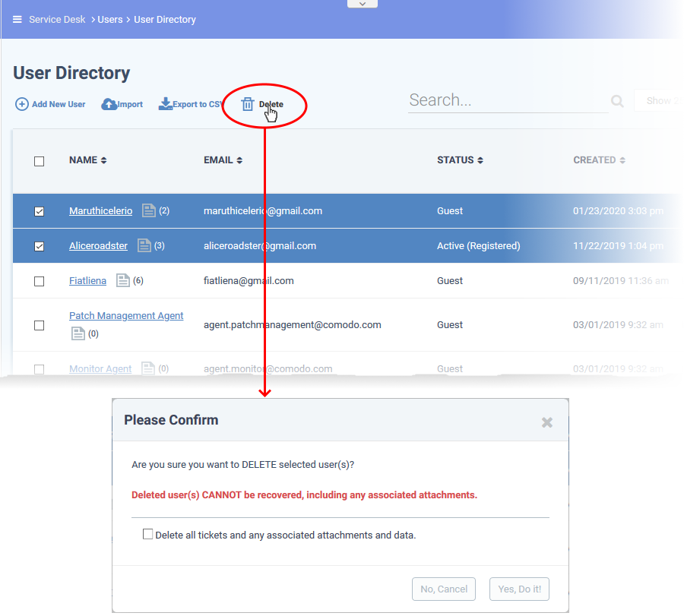Click the Import cloud upload icon
Screen dimensions: 684x616
[x=109, y=104]
